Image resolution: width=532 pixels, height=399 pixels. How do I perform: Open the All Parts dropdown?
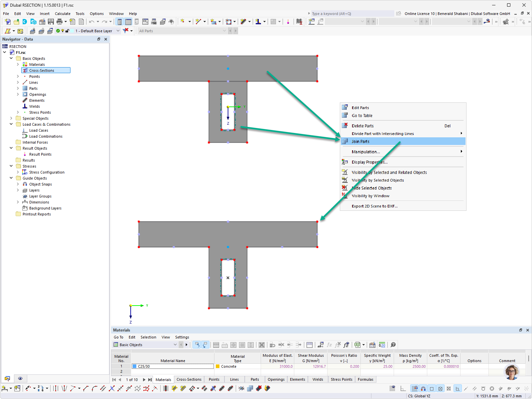click(x=224, y=31)
